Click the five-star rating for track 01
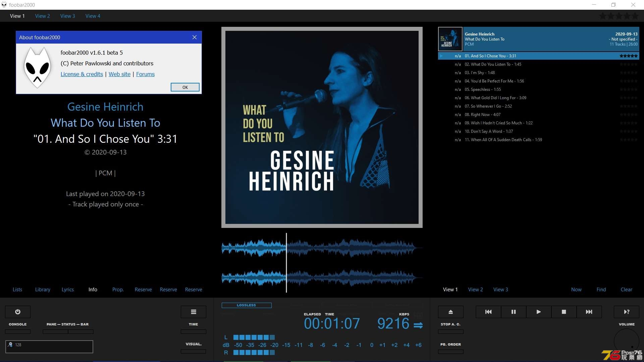Image resolution: width=644 pixels, height=362 pixels. tap(629, 56)
